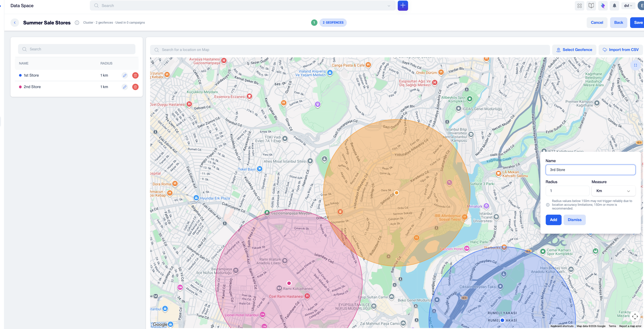The width and height of the screenshot is (644, 329).
Task: Focus Search for a location on Map
Action: click(x=350, y=50)
